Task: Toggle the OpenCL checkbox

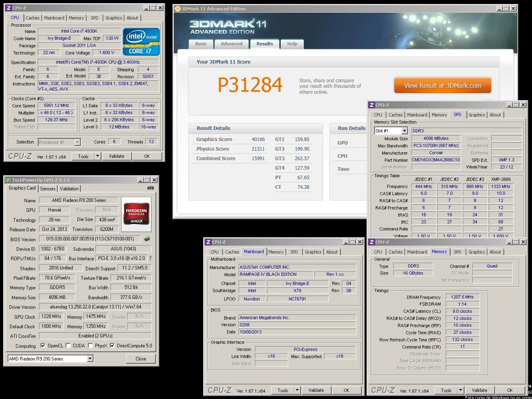Action: 43,346
